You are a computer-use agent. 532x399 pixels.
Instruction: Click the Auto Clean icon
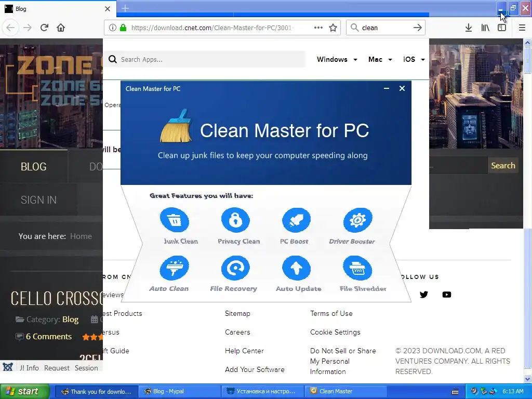pyautogui.click(x=175, y=268)
